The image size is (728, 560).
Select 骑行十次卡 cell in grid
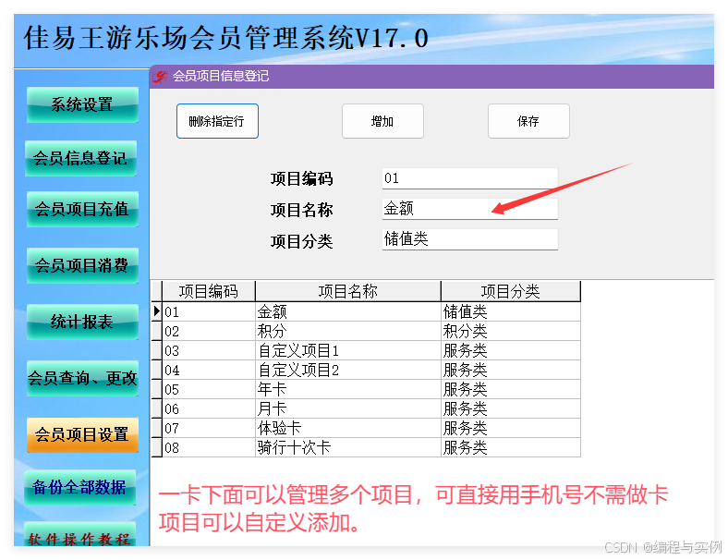tap(347, 448)
